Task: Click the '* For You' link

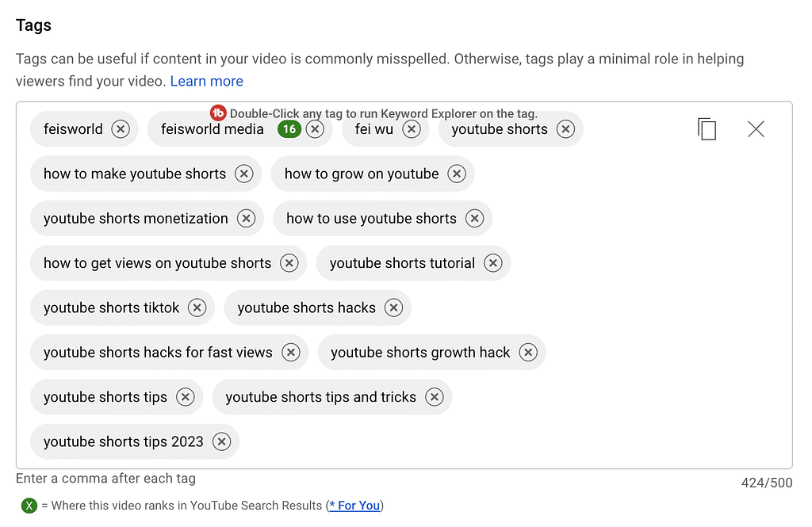Action: tap(354, 505)
